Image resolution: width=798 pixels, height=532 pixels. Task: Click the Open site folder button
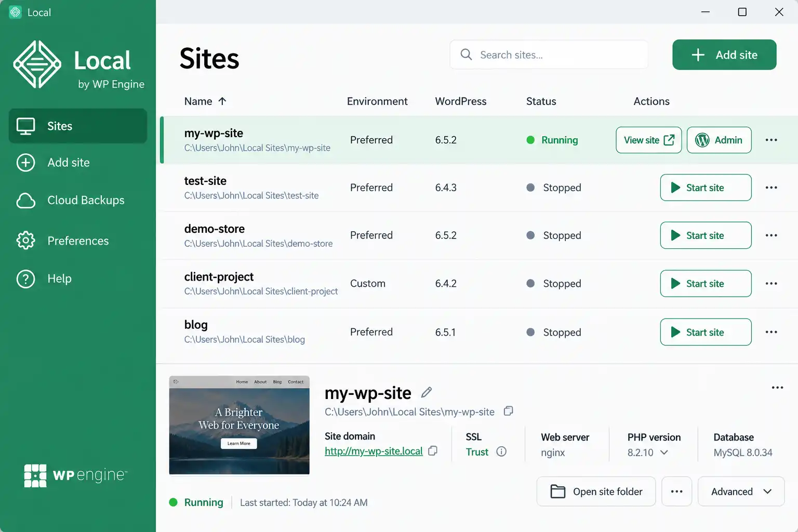coord(596,491)
